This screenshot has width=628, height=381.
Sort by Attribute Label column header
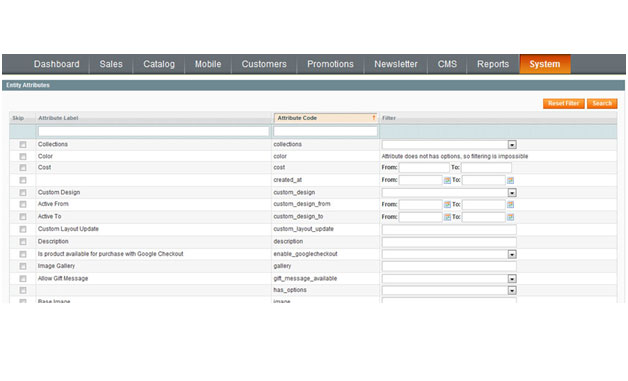coord(58,118)
